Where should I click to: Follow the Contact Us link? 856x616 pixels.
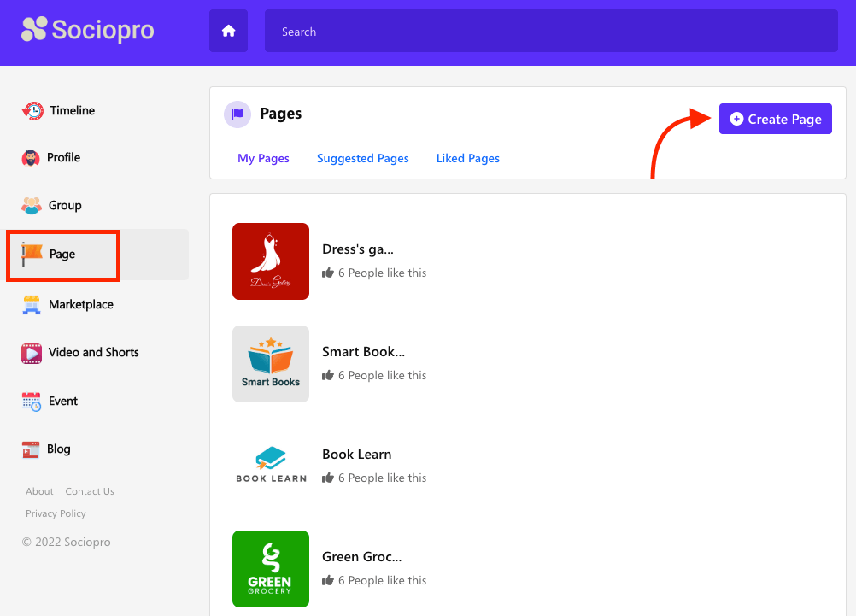pos(90,491)
